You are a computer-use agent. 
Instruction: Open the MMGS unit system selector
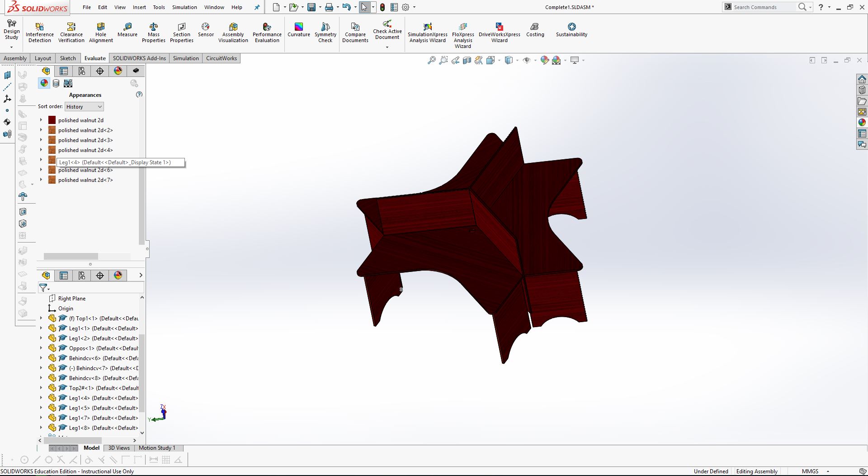coord(816,471)
